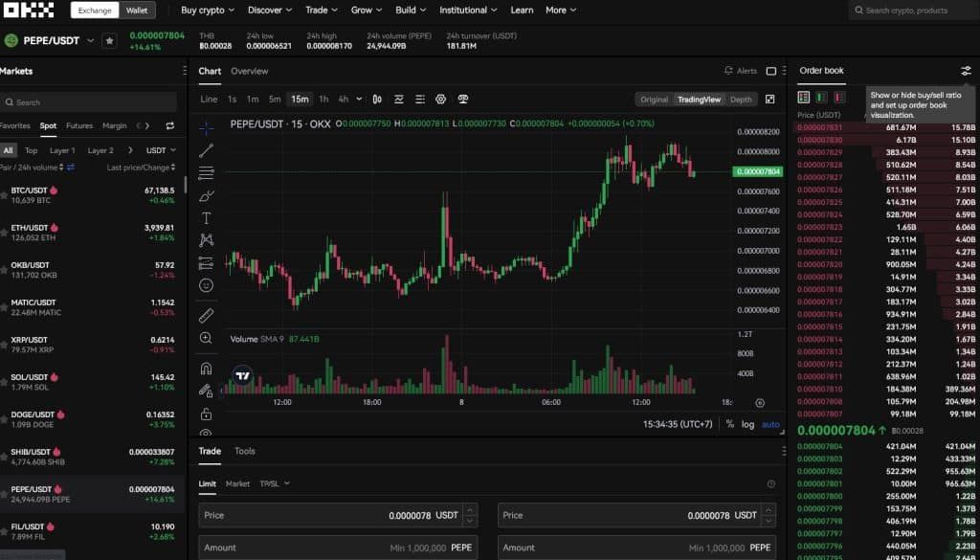Click the TradingView logo on chart
The image size is (980, 560).
pyautogui.click(x=242, y=375)
